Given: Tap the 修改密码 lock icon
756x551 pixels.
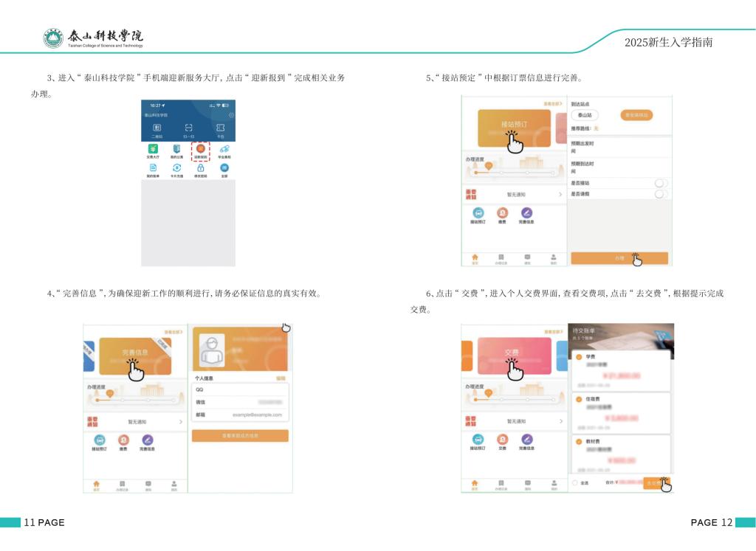Looking at the screenshot, I should coord(200,169).
